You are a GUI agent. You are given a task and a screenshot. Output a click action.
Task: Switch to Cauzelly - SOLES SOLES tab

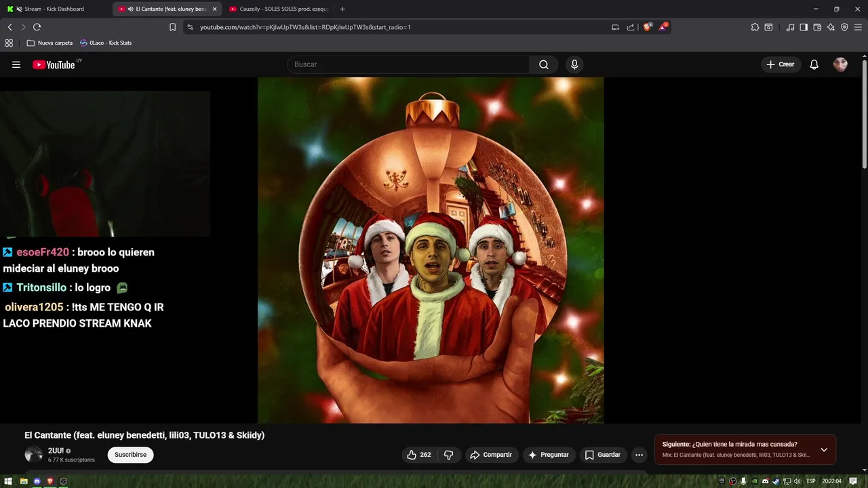click(x=279, y=9)
